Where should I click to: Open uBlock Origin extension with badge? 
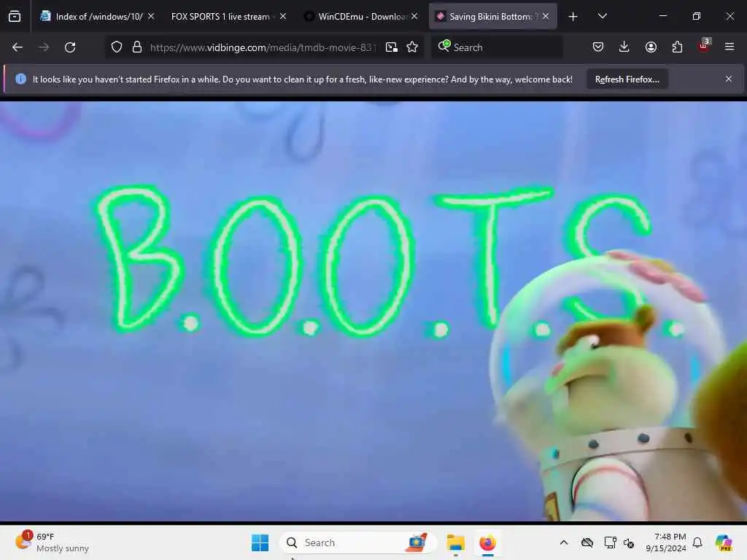[x=704, y=46]
